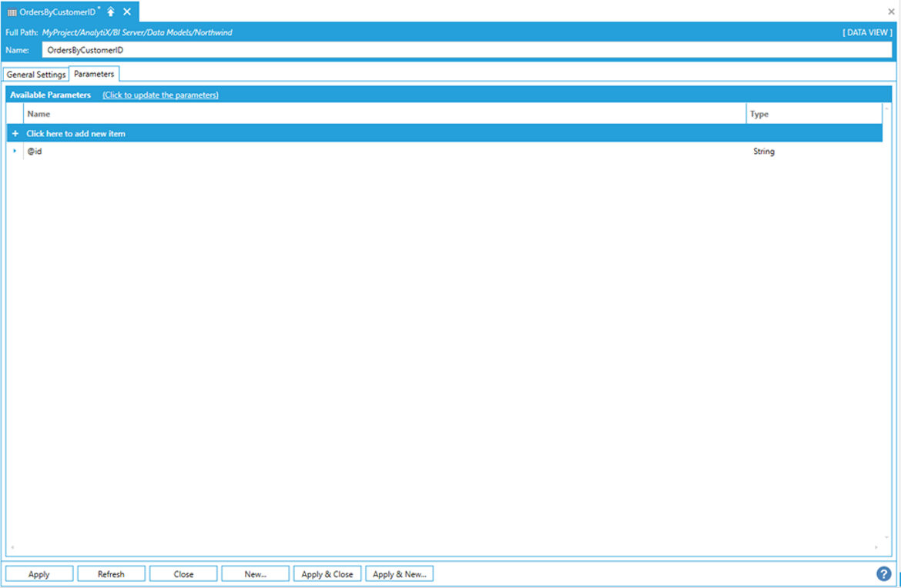Image resolution: width=901 pixels, height=588 pixels.
Task: Expand the @id parameter row
Action: point(15,151)
